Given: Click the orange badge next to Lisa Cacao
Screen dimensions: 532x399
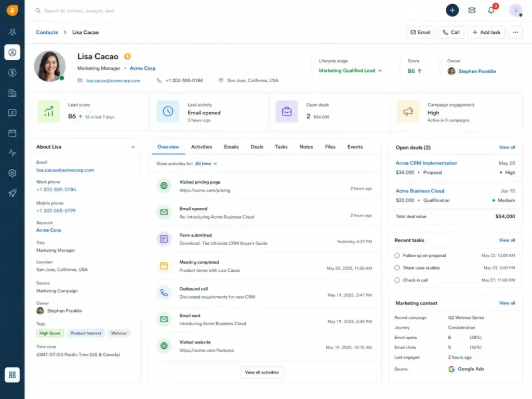Looking at the screenshot, I should (127, 56).
